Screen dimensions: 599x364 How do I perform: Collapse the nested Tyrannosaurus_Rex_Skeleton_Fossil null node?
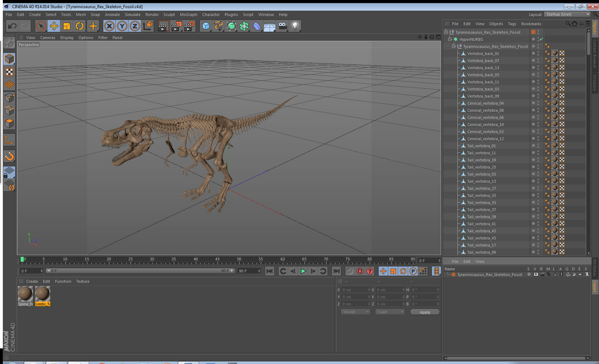tap(454, 46)
